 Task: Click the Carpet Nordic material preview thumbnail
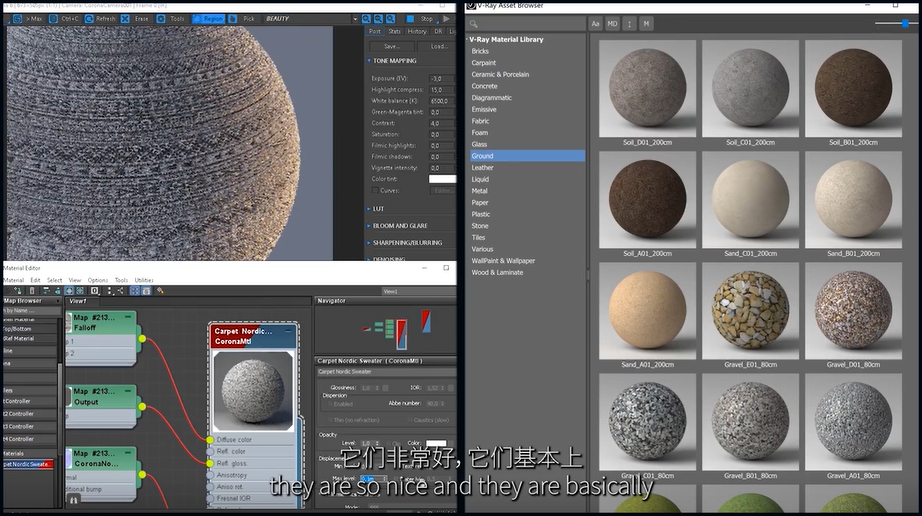click(253, 391)
